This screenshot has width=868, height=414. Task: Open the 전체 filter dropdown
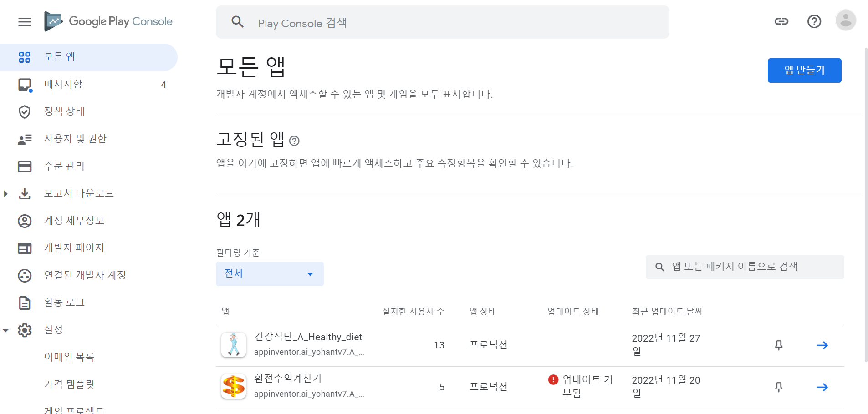click(x=270, y=274)
